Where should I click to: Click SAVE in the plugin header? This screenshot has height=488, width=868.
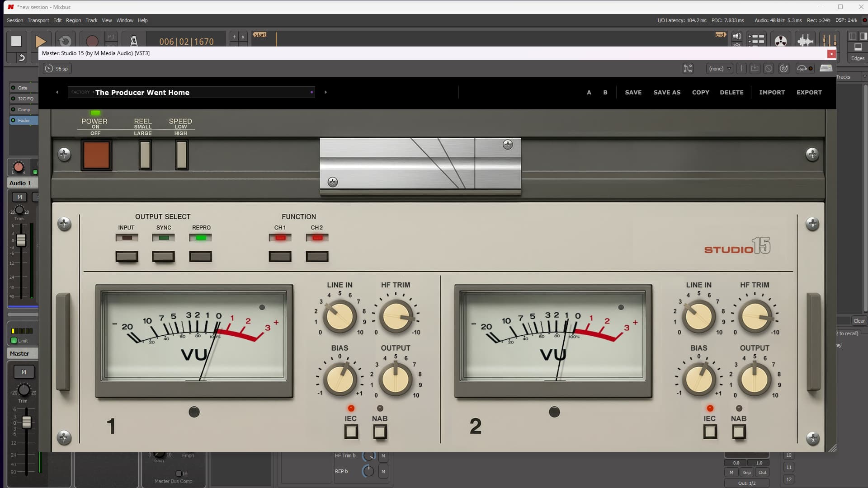pyautogui.click(x=633, y=92)
